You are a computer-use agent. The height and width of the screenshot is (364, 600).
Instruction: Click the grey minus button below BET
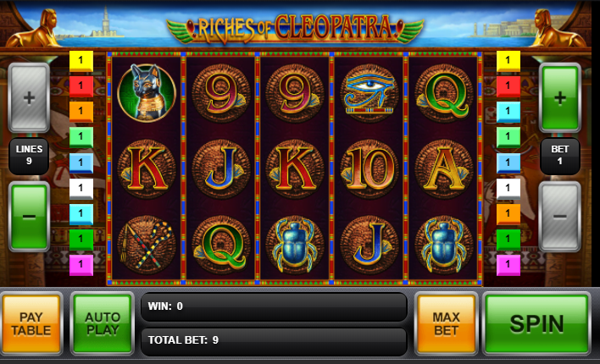click(560, 217)
